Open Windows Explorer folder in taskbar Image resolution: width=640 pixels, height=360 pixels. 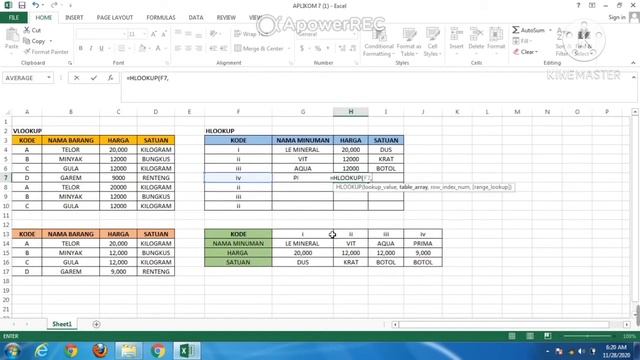[129, 351]
